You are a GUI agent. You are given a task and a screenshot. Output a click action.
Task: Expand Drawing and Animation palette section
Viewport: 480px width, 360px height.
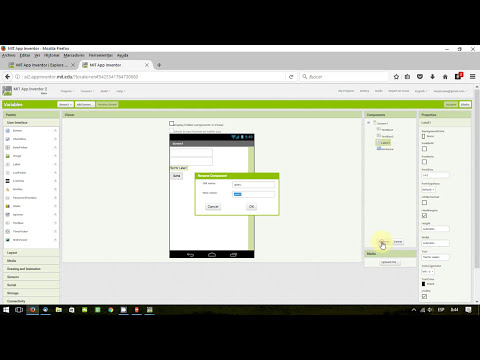click(x=31, y=269)
